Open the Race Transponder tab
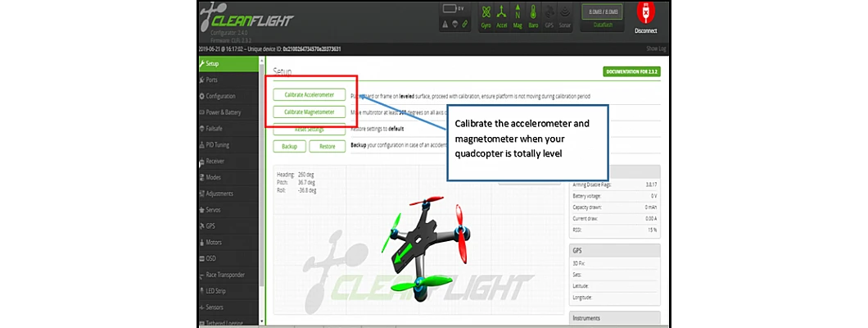 [x=228, y=275]
